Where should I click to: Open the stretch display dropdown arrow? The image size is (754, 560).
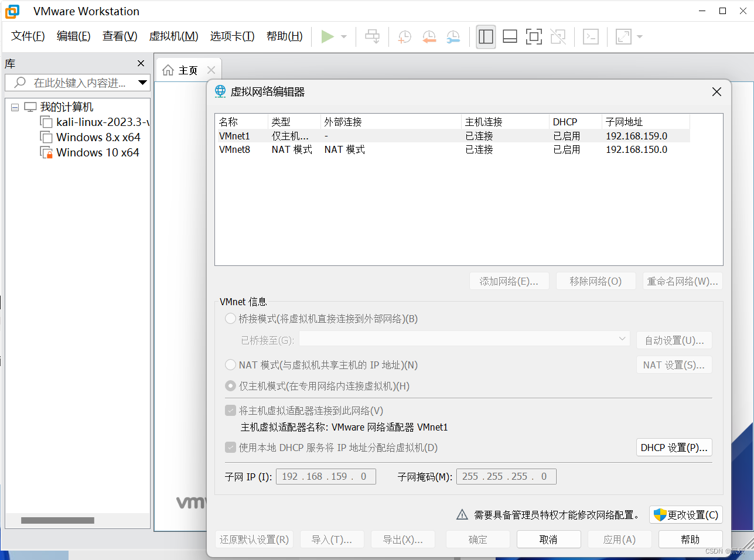click(640, 37)
